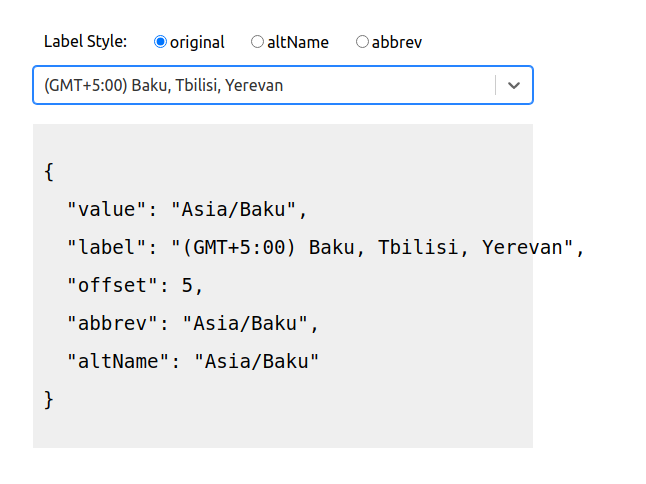
Task: Click the 'Label Style:' heading text
Action: click(85, 42)
